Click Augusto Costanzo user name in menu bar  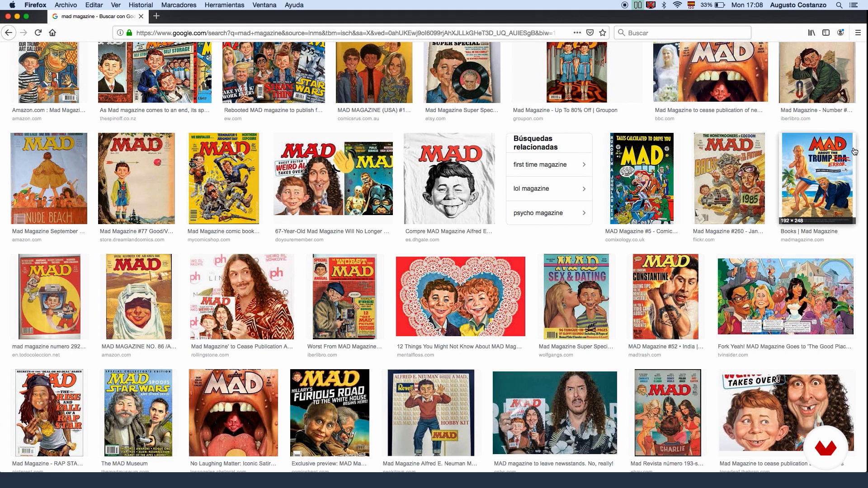pos(798,5)
